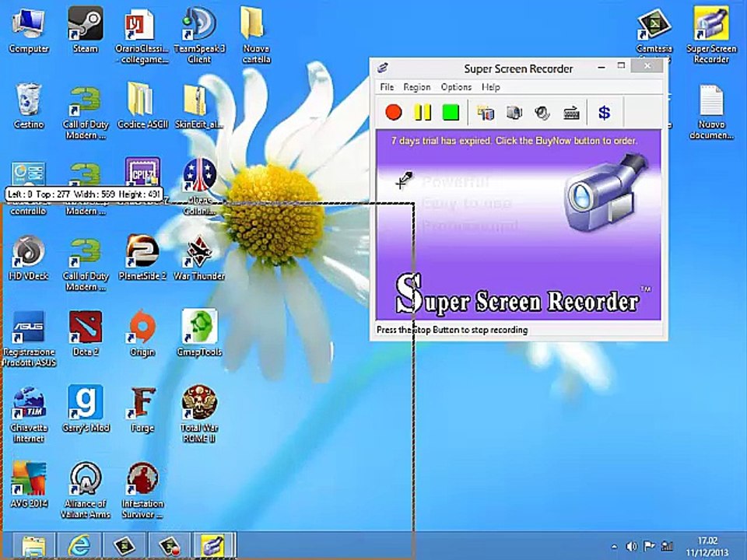Open the Help menu
The height and width of the screenshot is (560, 747).
click(x=491, y=87)
